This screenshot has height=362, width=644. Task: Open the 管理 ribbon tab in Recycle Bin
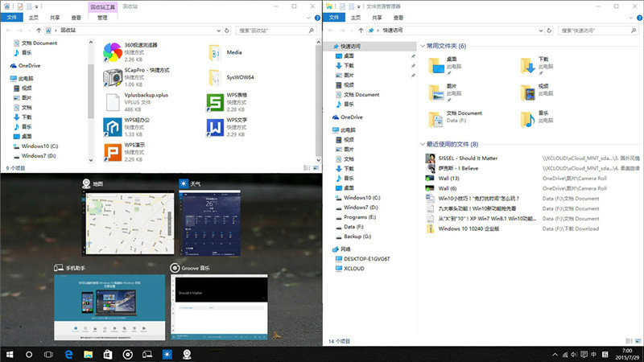coord(102,16)
